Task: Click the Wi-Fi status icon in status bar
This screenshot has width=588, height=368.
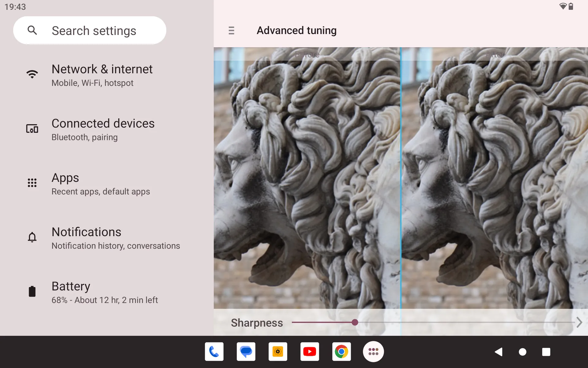Action: tap(563, 6)
